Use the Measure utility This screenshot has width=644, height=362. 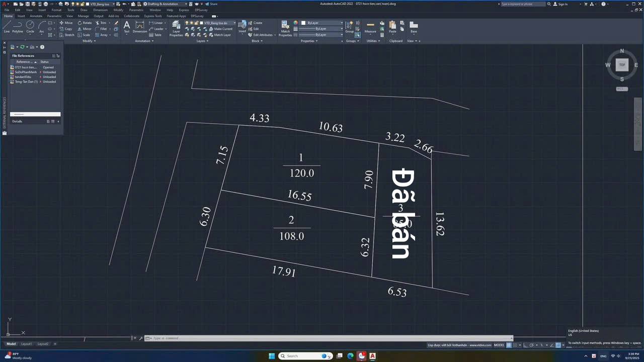click(370, 27)
